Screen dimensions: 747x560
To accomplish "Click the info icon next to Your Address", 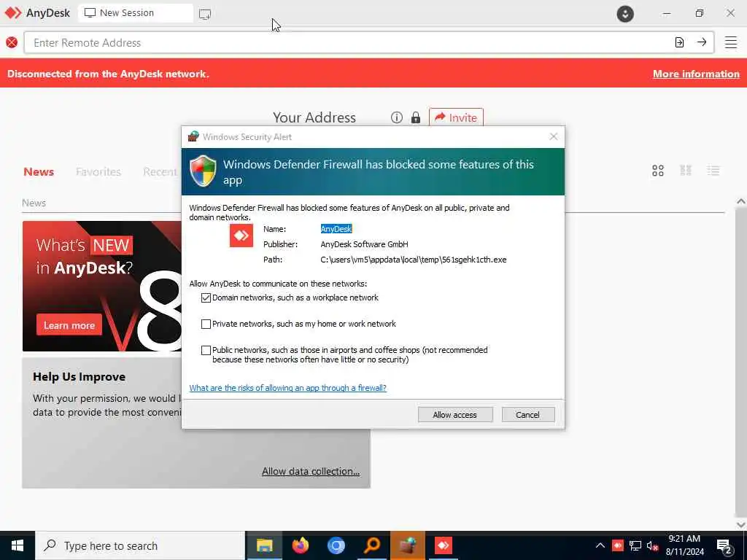I will [x=396, y=117].
